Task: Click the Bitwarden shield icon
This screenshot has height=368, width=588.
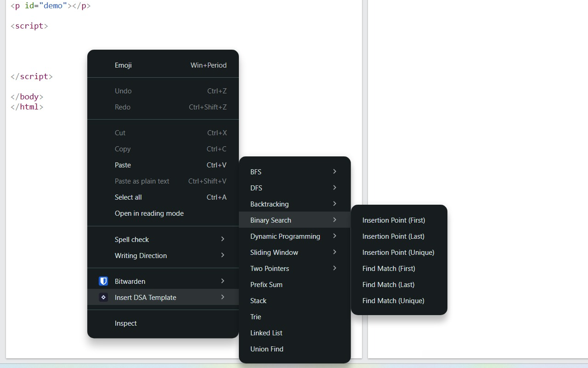Action: [103, 281]
